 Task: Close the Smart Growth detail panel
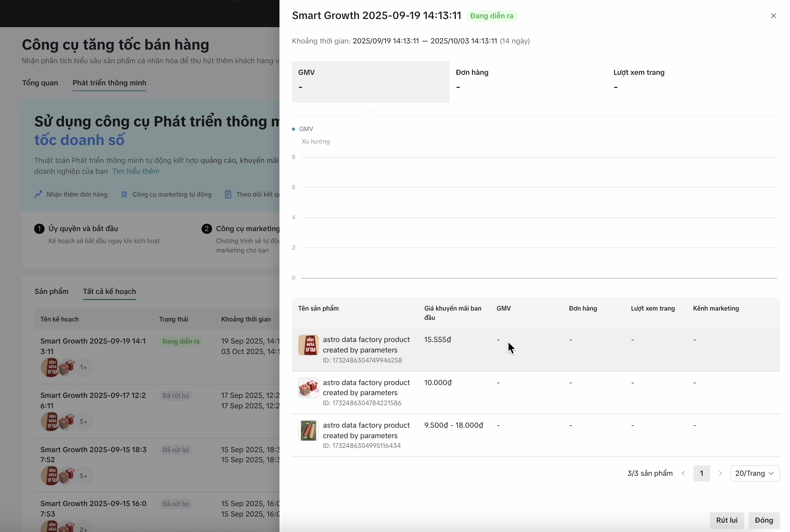pos(773,16)
